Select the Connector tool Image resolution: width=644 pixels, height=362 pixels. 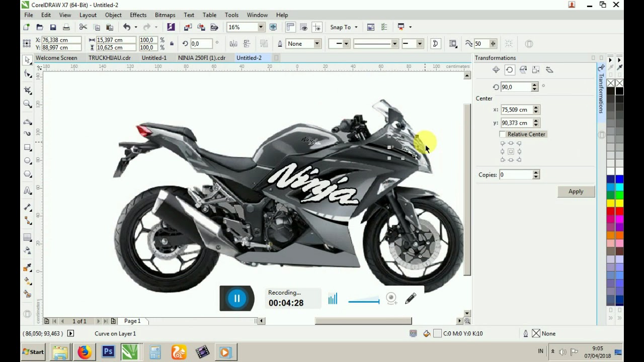point(27,221)
